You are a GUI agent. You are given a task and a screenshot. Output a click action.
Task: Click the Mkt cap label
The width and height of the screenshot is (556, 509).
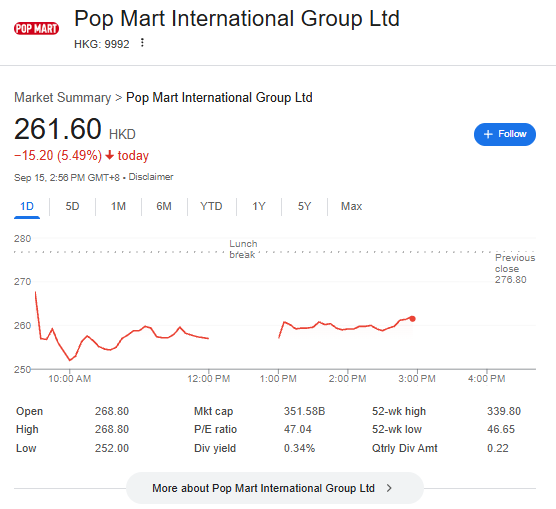tap(213, 411)
